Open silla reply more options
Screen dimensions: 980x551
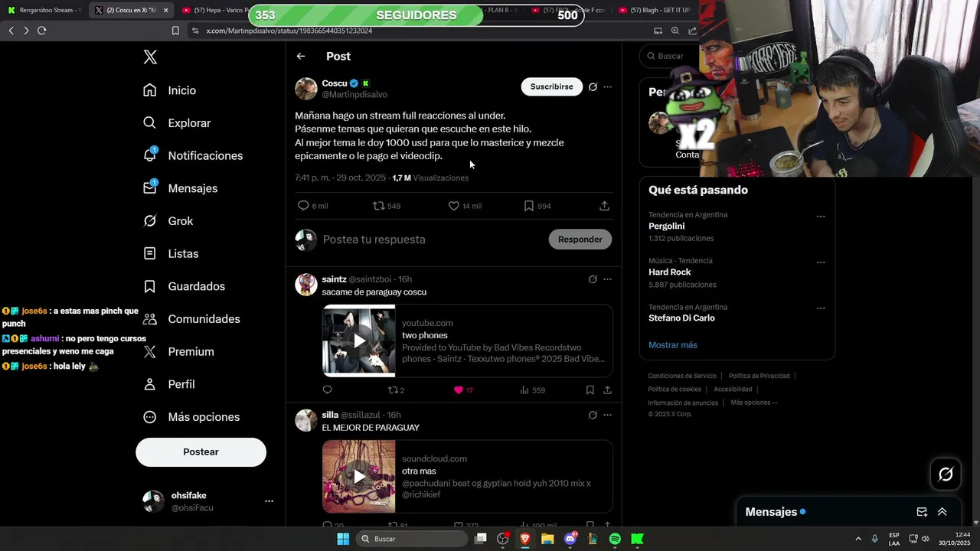[607, 415]
